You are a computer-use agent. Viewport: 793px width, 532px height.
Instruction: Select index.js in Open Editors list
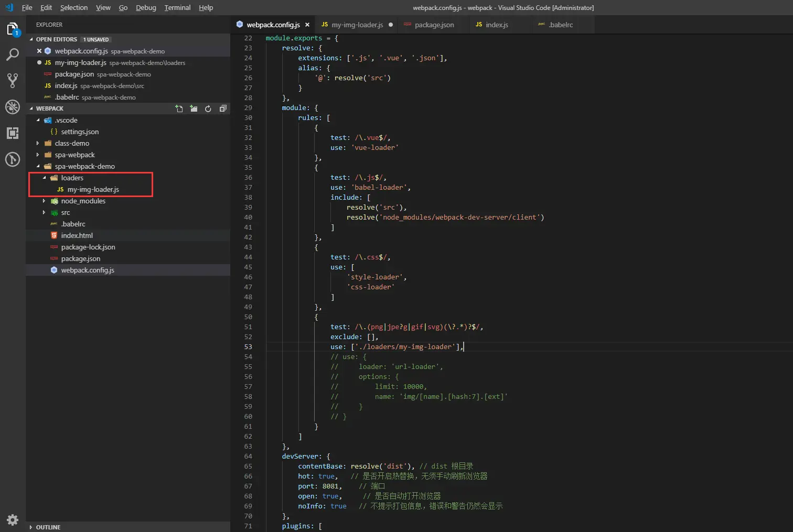click(x=66, y=86)
